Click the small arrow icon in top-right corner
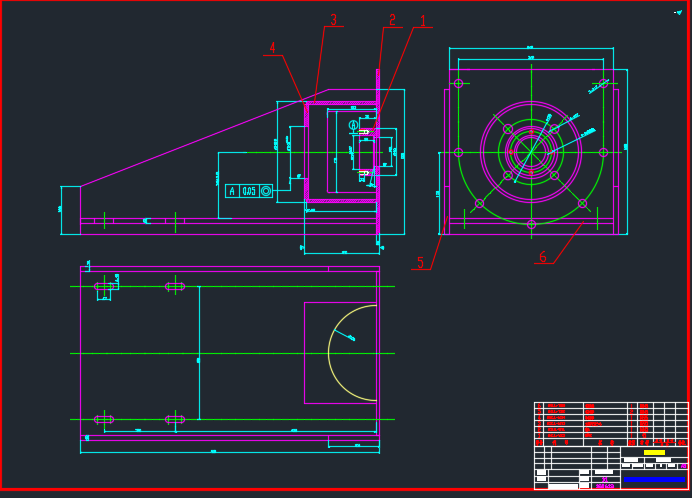 (x=678, y=13)
